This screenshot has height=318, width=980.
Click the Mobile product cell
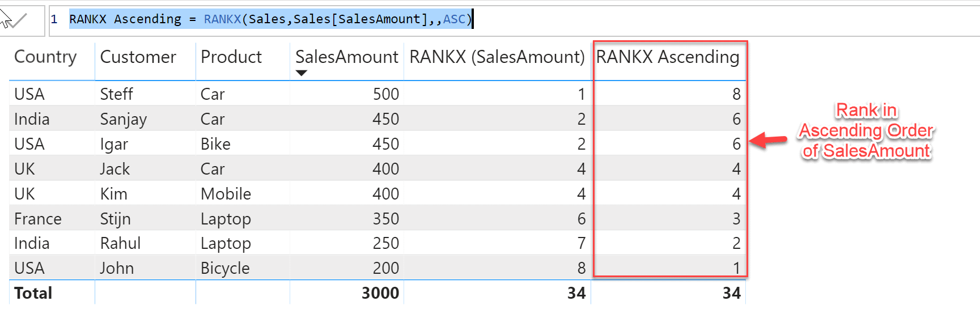(x=226, y=194)
